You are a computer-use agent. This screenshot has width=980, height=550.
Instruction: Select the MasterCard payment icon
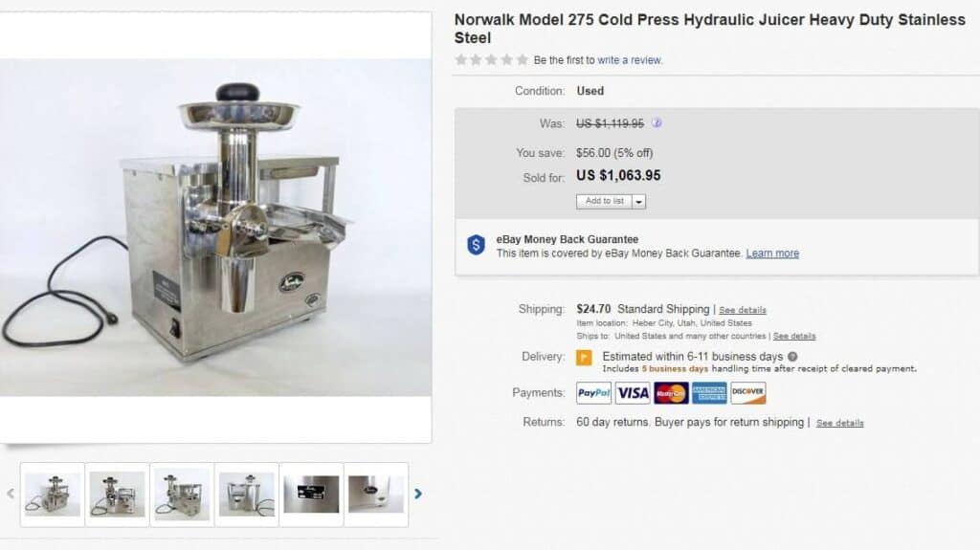(x=671, y=393)
